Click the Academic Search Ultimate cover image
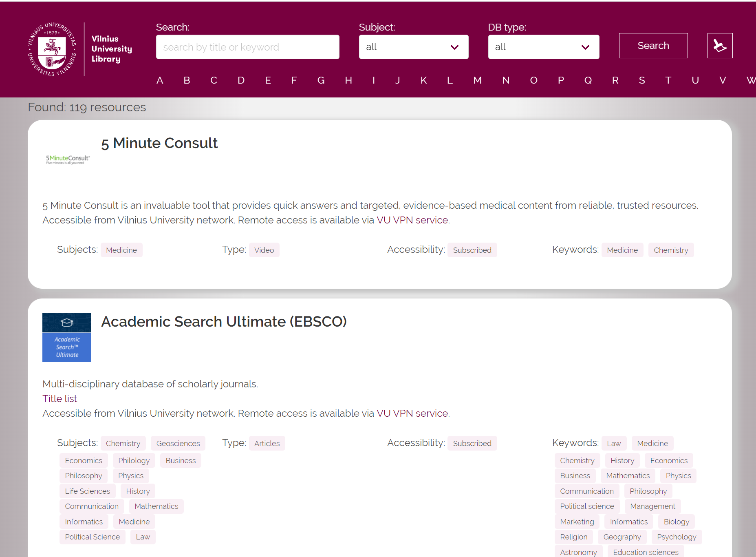Viewport: 756px width, 557px height. 67,337
